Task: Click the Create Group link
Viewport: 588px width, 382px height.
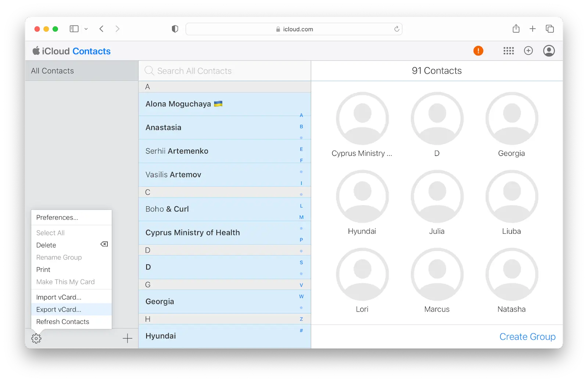Action: 527,336
